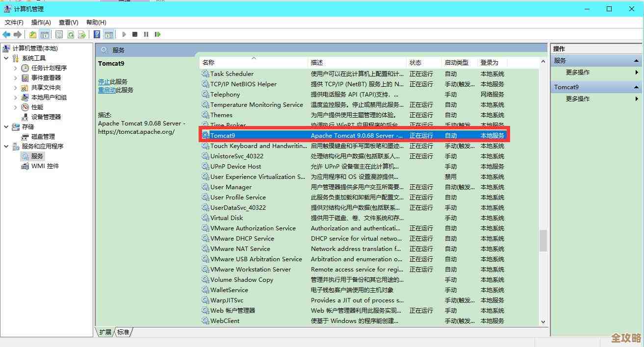Toggle the Properties toolbar icon

click(x=58, y=34)
